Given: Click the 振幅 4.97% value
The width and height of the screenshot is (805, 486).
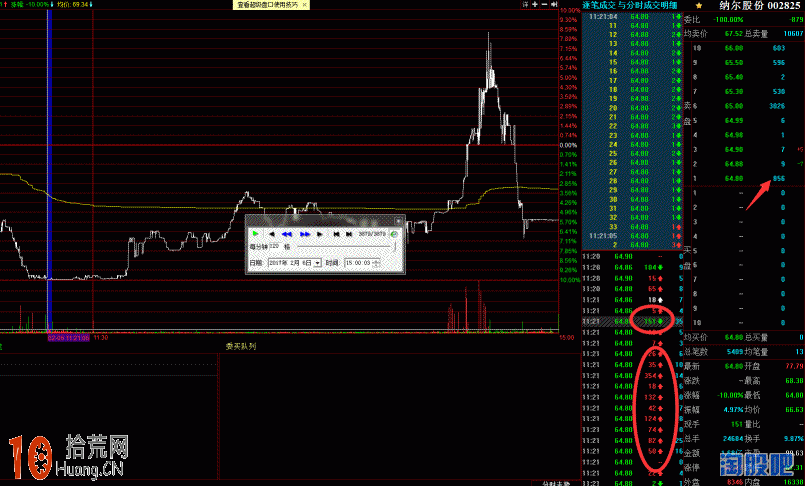Looking at the screenshot, I should click(734, 410).
